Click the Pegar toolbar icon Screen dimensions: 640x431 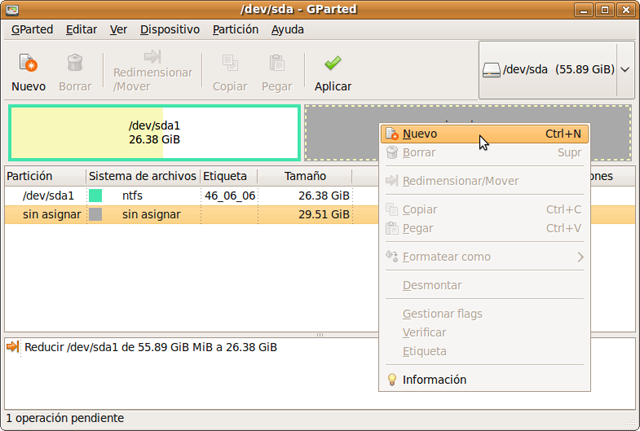(x=277, y=64)
